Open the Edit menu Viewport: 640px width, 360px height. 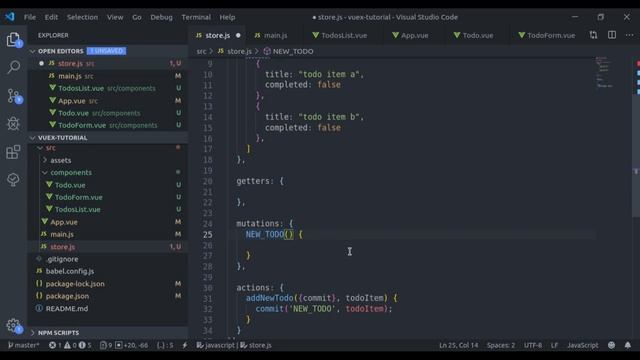point(51,17)
